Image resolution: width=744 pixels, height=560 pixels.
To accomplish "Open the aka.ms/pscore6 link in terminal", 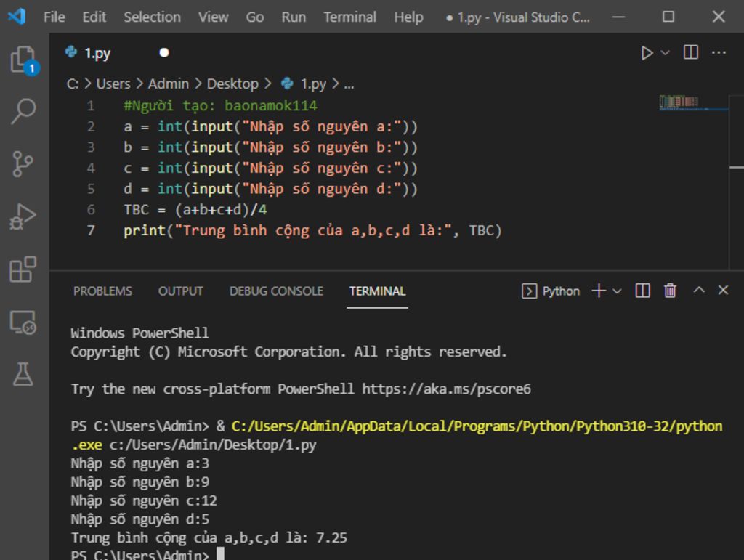I will (x=447, y=389).
